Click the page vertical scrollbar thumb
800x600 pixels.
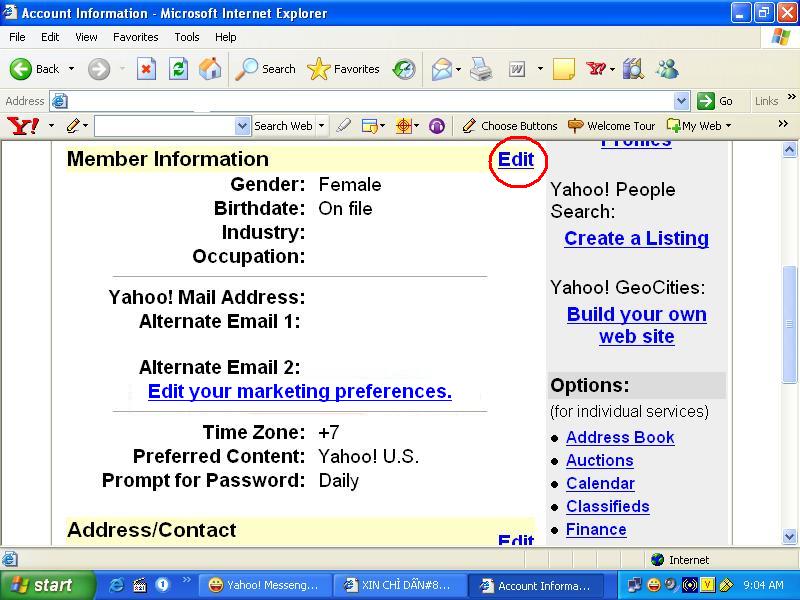coord(789,324)
